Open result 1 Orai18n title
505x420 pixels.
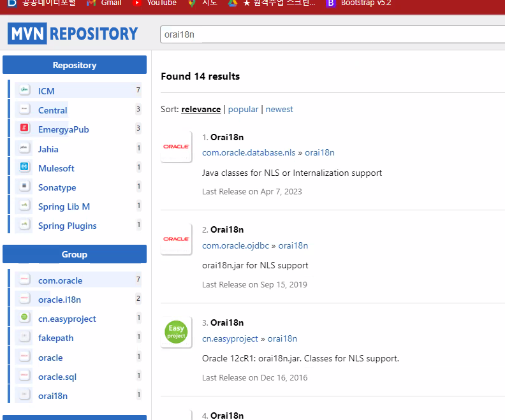point(227,138)
